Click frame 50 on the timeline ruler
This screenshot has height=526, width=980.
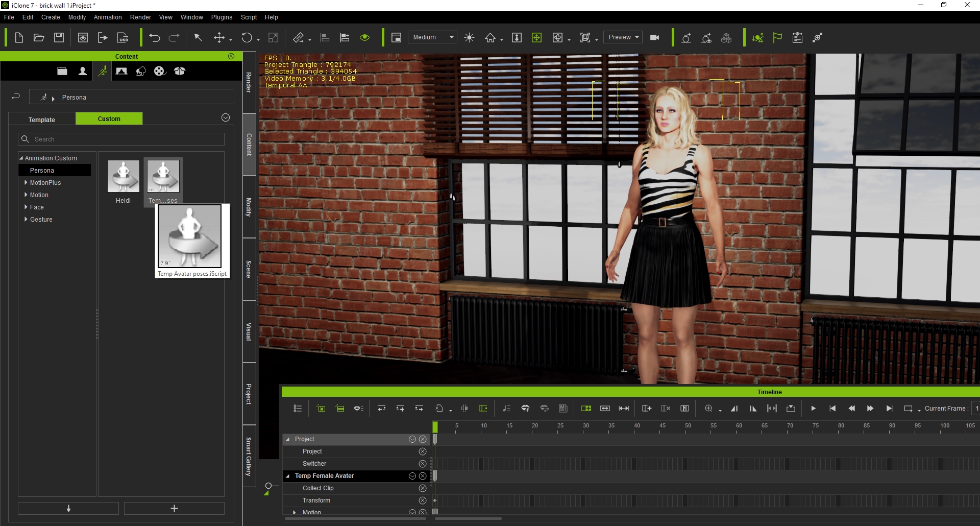pyautogui.click(x=688, y=426)
